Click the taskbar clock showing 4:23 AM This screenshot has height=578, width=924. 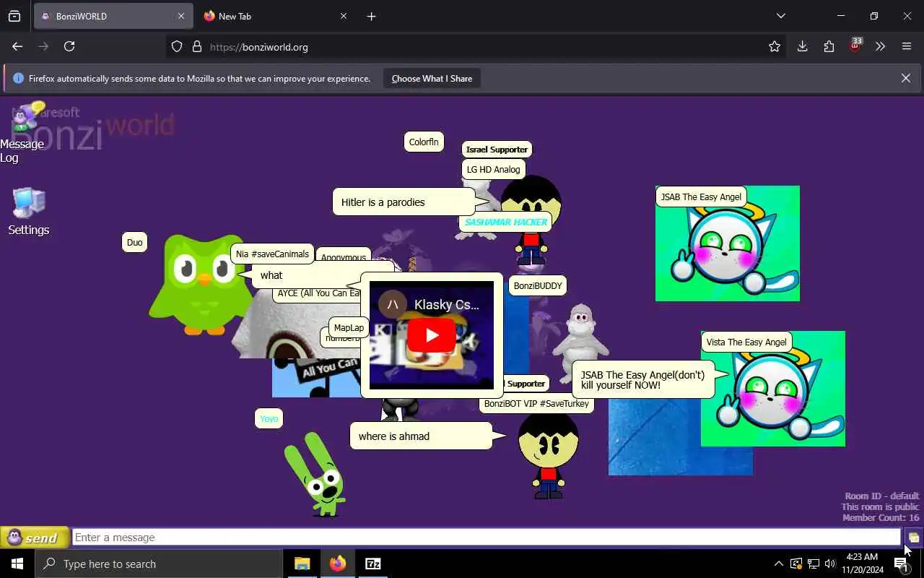coord(862,564)
